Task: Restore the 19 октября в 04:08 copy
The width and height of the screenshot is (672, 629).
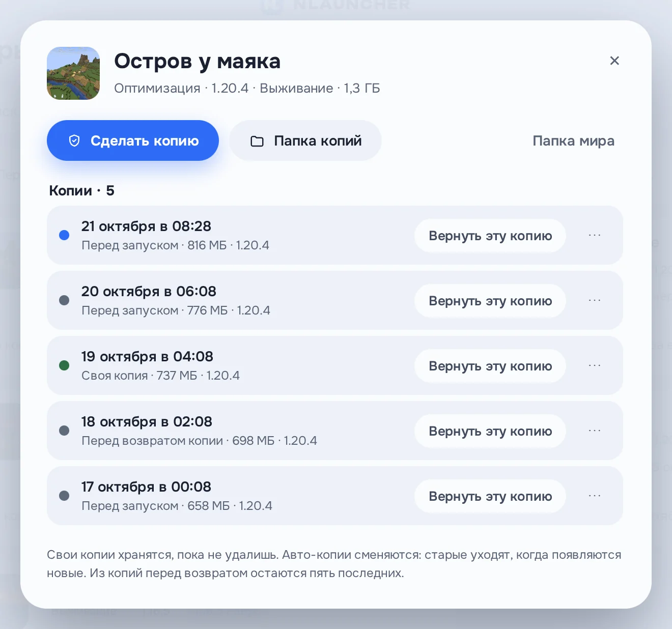Action: (490, 366)
